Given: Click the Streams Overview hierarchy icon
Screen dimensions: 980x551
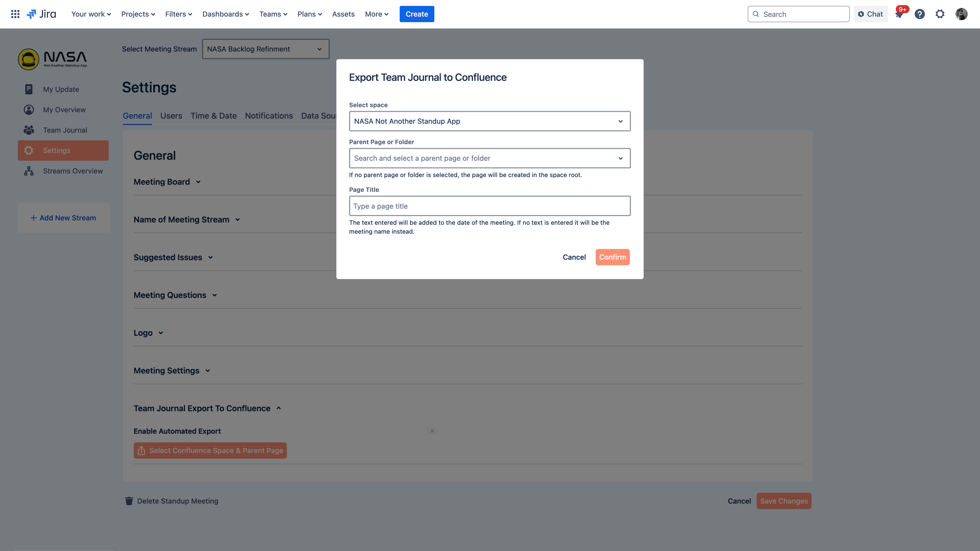Looking at the screenshot, I should pyautogui.click(x=29, y=171).
